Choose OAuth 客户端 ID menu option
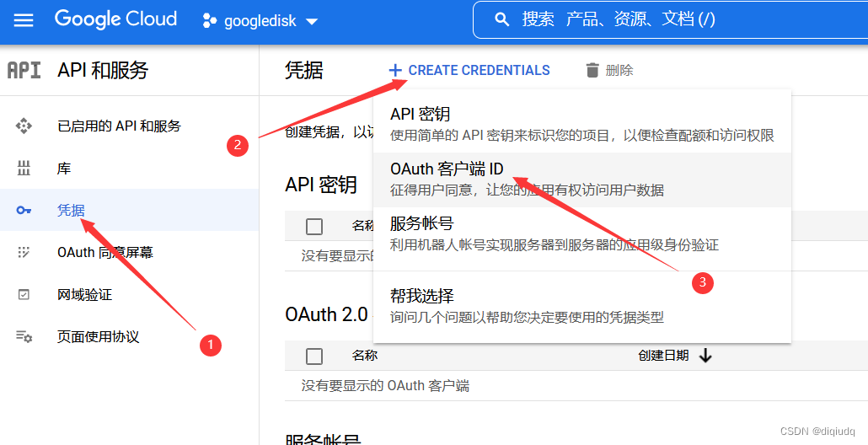This screenshot has height=445, width=868. (x=582, y=180)
